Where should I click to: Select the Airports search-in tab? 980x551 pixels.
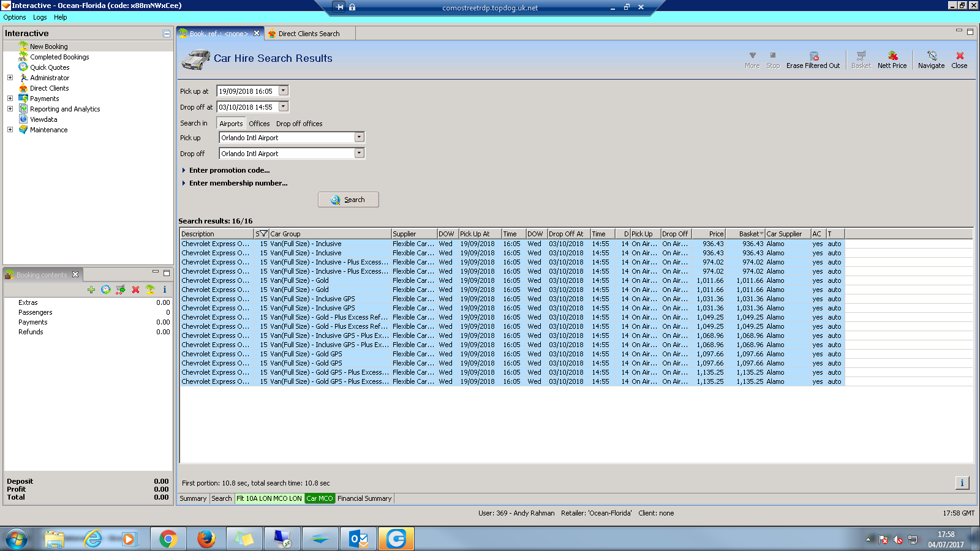click(x=231, y=124)
